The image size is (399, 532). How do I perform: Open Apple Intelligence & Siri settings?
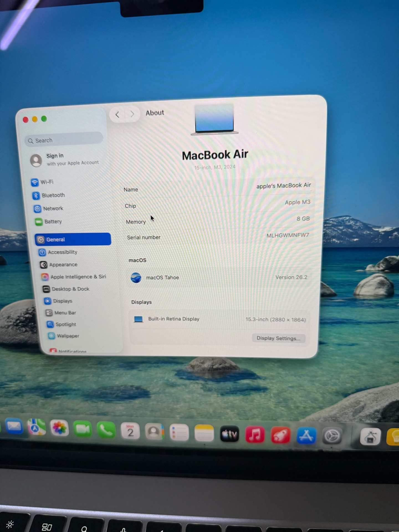click(x=74, y=277)
